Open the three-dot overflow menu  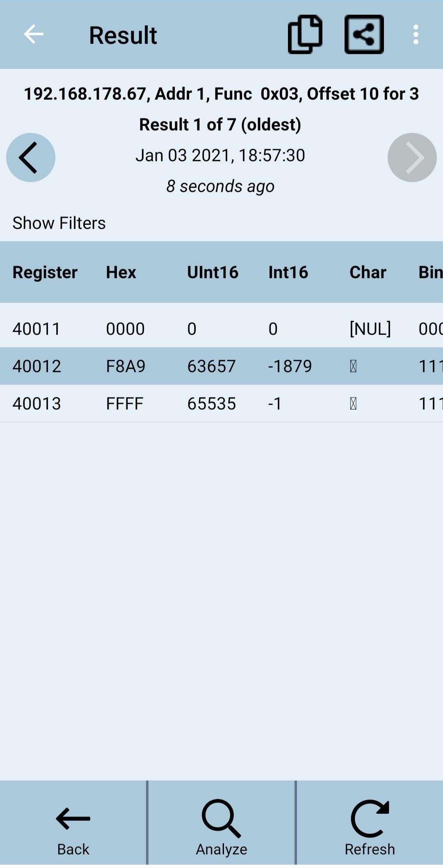[416, 34]
